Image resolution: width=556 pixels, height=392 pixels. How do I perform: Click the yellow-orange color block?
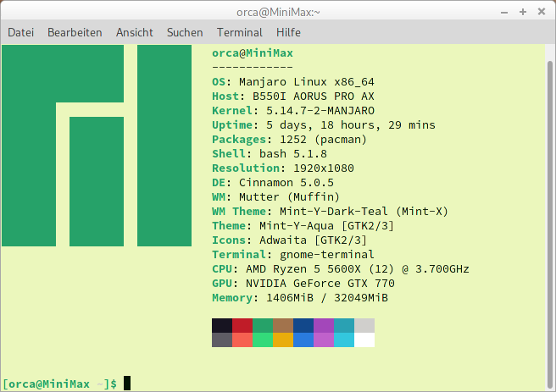click(x=283, y=340)
